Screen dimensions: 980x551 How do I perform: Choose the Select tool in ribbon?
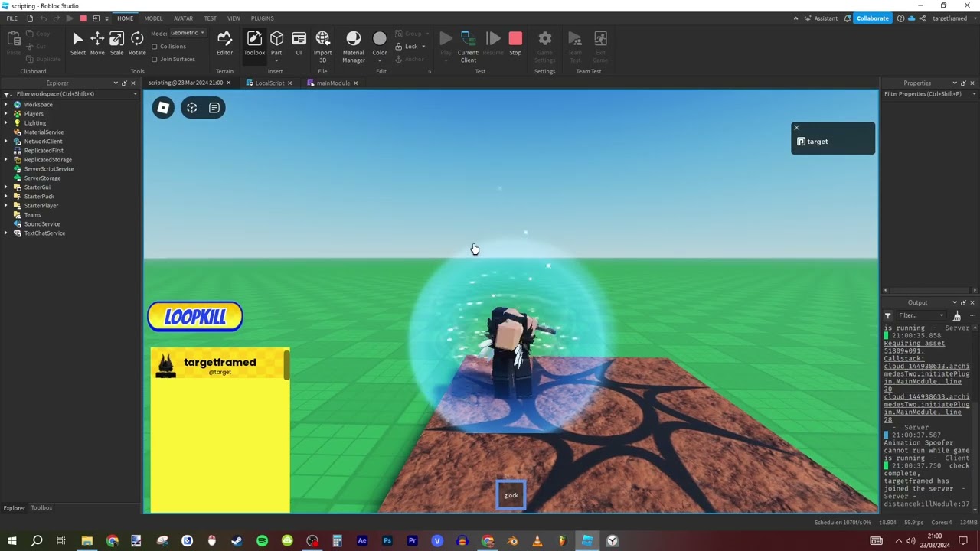point(77,43)
